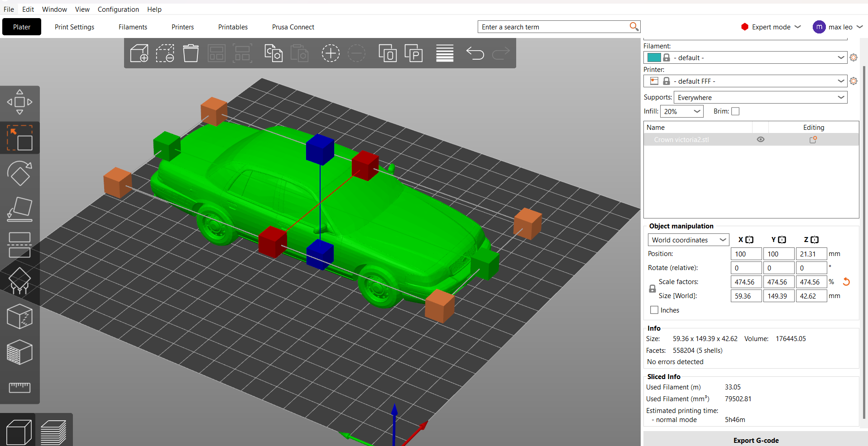Open the Configuration menu

tap(118, 9)
